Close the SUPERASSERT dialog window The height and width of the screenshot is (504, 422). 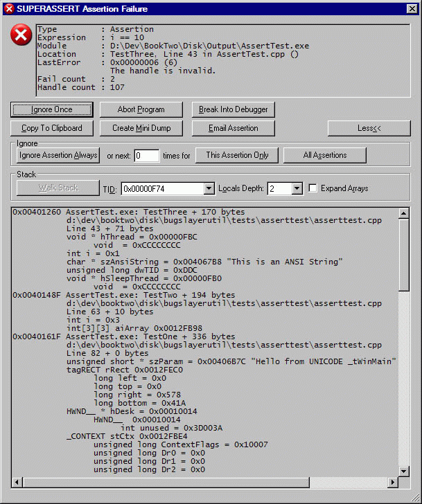click(412, 8)
